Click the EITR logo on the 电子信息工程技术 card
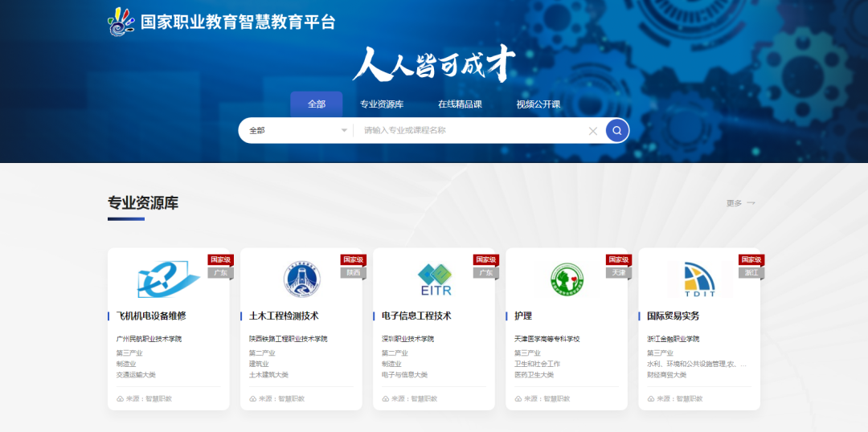 [435, 279]
